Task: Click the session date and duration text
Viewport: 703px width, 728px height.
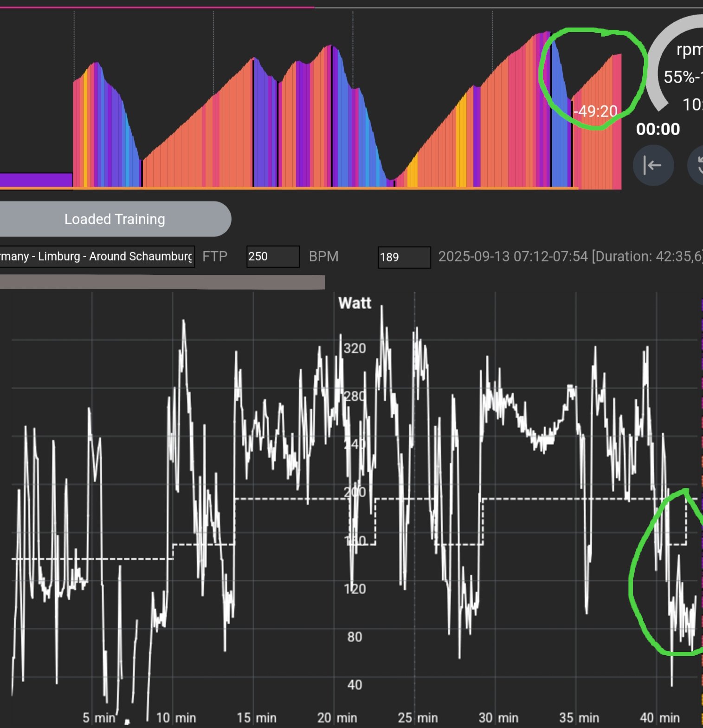Action: coord(570,257)
